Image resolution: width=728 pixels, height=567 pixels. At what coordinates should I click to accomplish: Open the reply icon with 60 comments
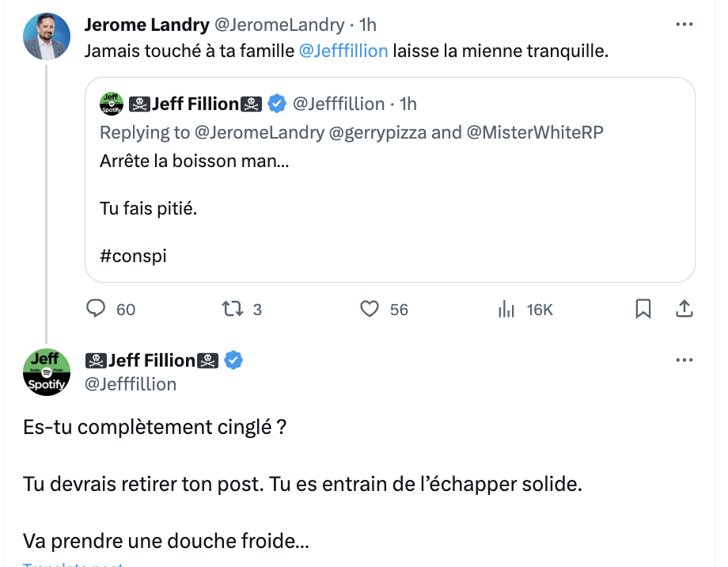[x=96, y=309]
